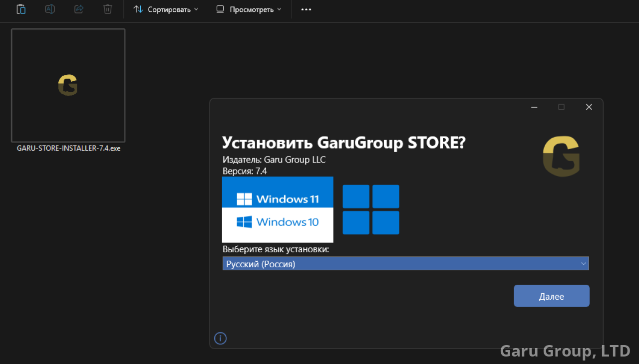This screenshot has height=364, width=639.
Task: Click the Share icon in Explorer toolbar
Action: click(79, 9)
